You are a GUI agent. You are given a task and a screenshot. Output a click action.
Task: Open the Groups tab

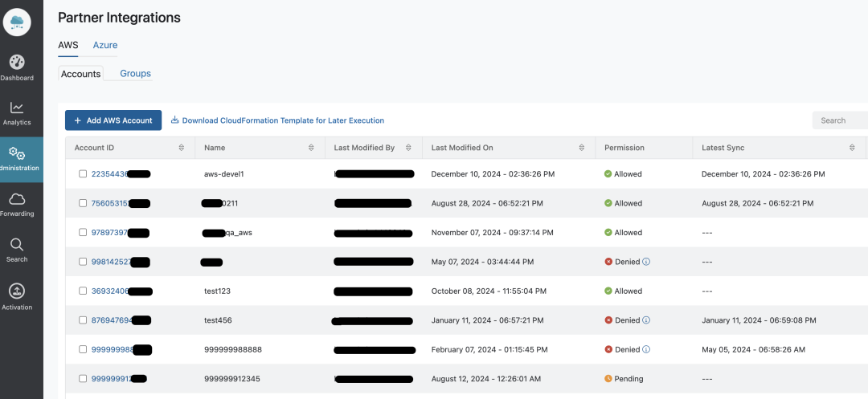coord(135,74)
